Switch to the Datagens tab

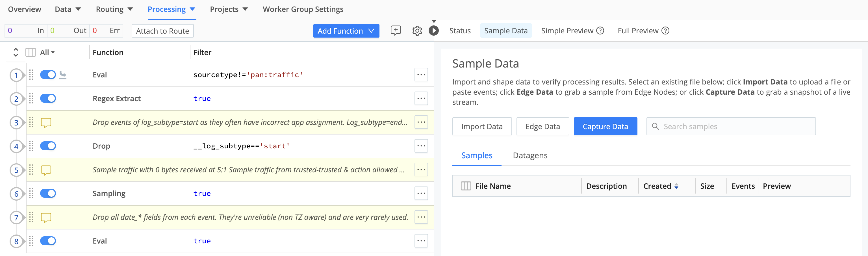point(530,155)
